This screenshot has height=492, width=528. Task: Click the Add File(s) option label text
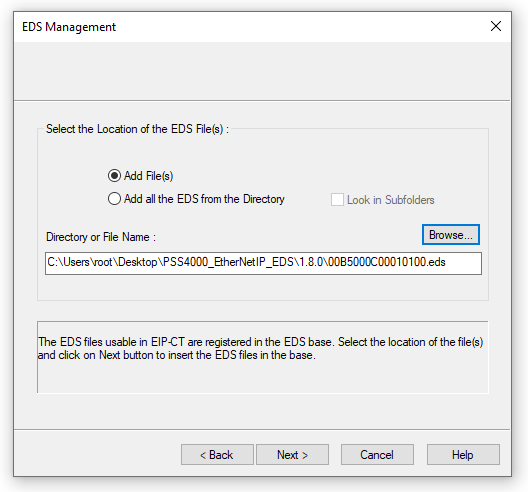tap(148, 176)
